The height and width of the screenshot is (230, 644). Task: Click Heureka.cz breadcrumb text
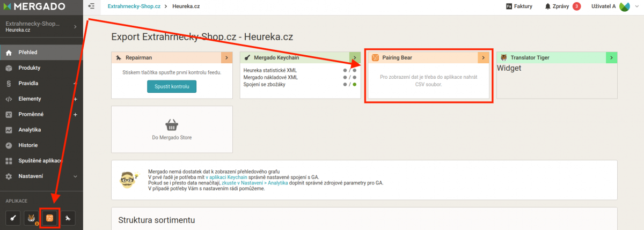click(186, 6)
